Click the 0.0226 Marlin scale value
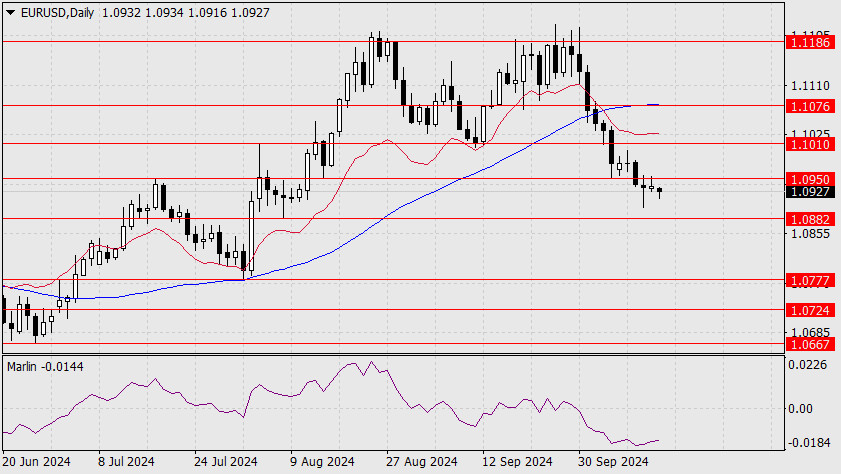The width and height of the screenshot is (841, 474). pos(807,365)
